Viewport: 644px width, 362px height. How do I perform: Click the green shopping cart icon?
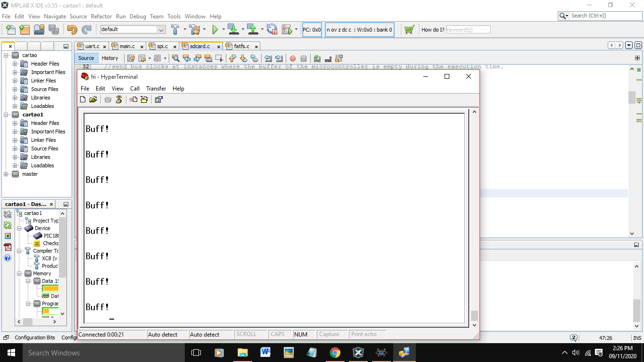(409, 29)
